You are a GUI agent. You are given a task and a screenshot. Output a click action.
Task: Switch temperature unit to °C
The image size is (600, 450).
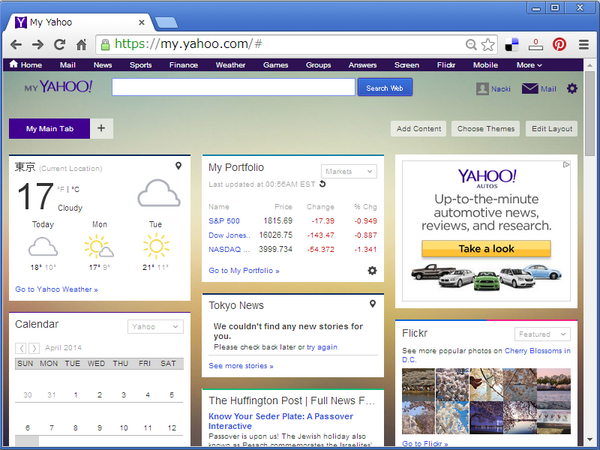coord(75,189)
